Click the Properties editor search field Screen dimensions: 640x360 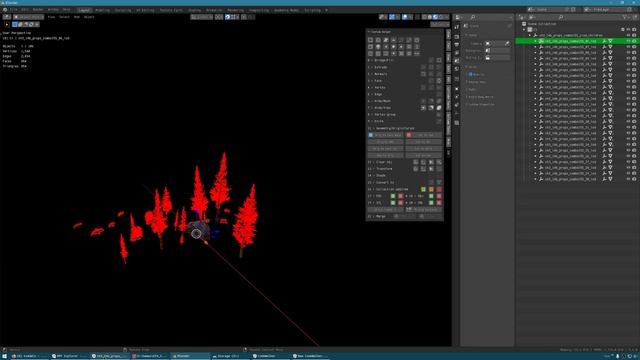click(x=490, y=17)
